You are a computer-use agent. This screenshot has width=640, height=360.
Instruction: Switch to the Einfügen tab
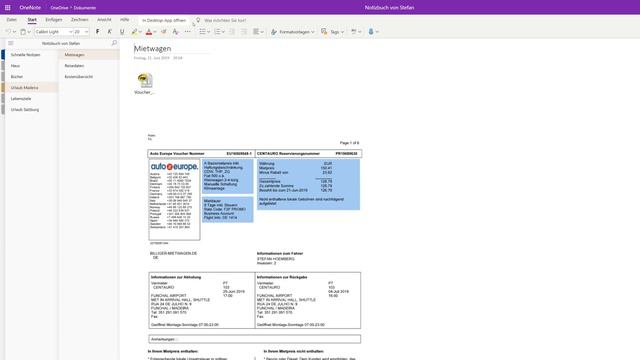coord(54,20)
